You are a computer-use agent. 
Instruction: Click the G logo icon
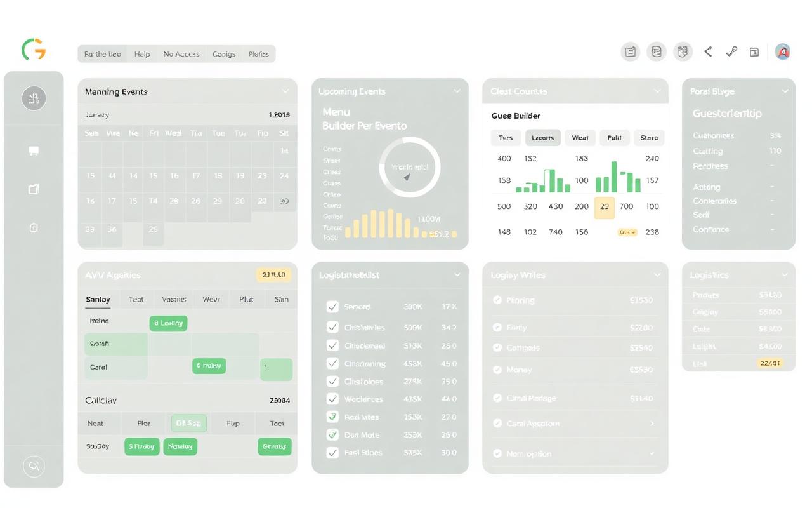pos(34,50)
